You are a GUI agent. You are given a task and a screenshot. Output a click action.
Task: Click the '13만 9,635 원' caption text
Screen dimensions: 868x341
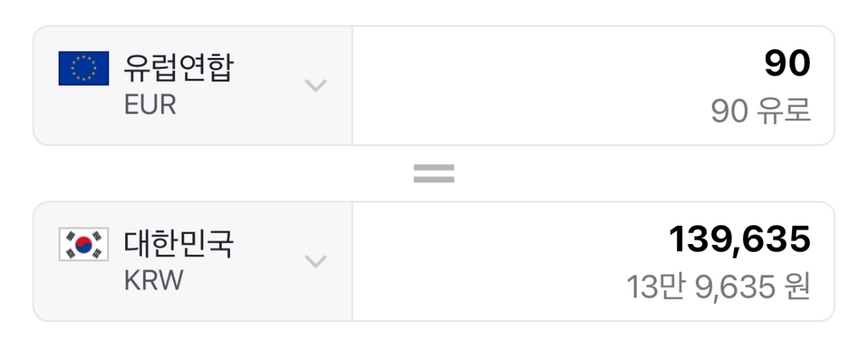[x=718, y=287]
